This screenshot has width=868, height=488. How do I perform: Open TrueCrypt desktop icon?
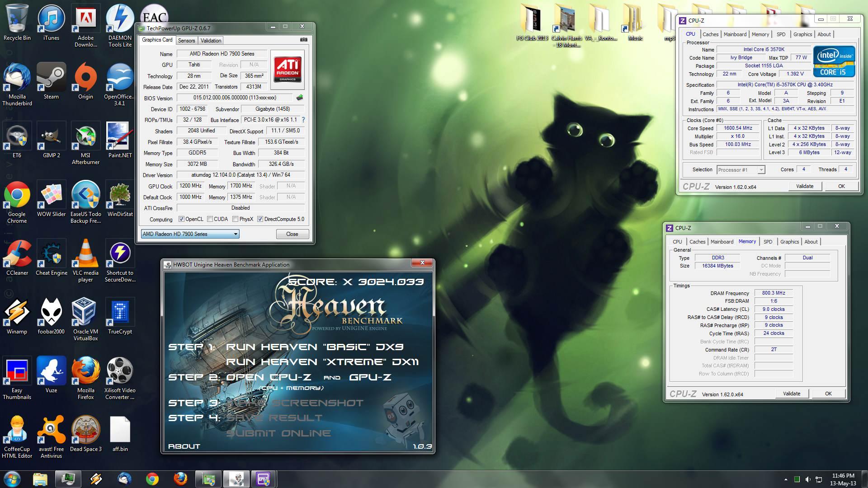pos(120,316)
